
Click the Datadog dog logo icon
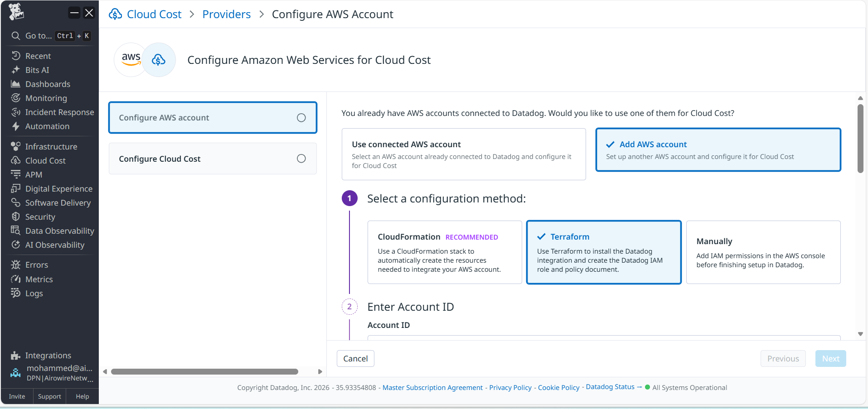(16, 12)
